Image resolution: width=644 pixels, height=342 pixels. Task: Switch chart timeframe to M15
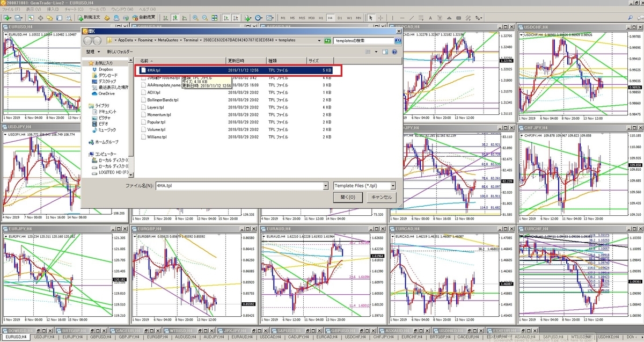(302, 18)
